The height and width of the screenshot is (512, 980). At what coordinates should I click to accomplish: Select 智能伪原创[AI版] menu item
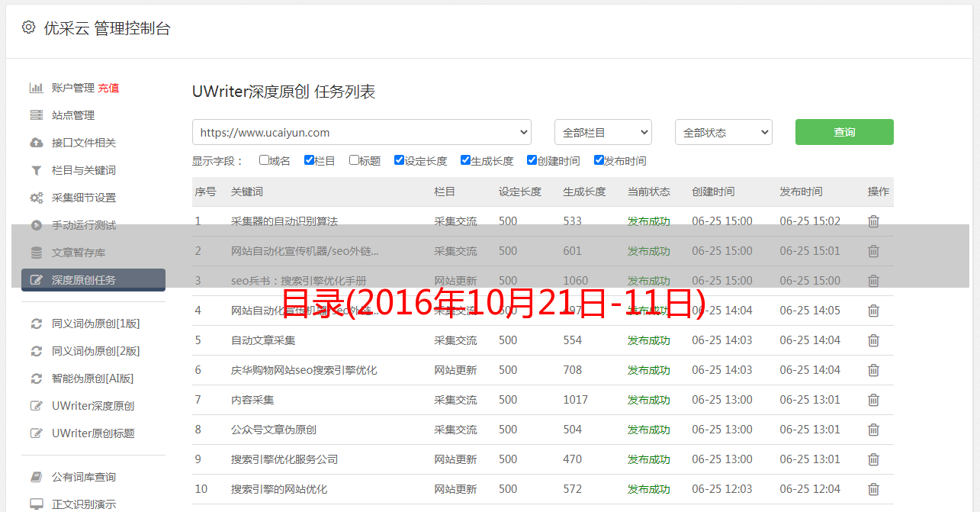click(92, 378)
